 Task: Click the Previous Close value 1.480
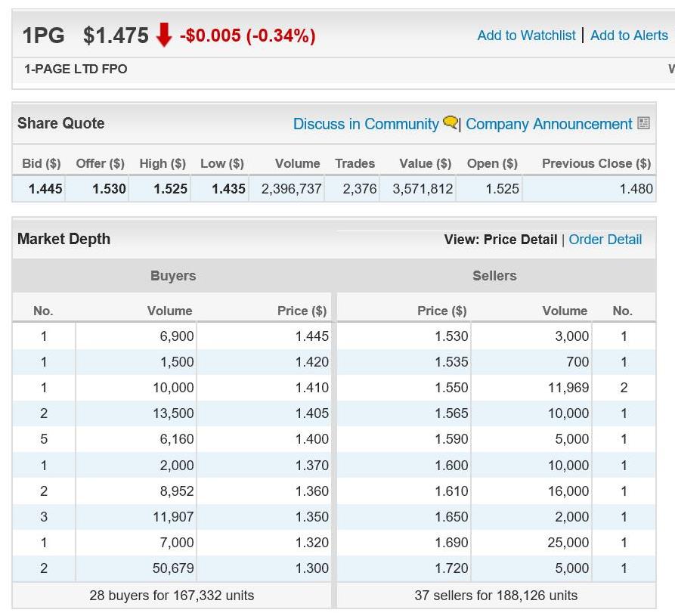click(636, 188)
